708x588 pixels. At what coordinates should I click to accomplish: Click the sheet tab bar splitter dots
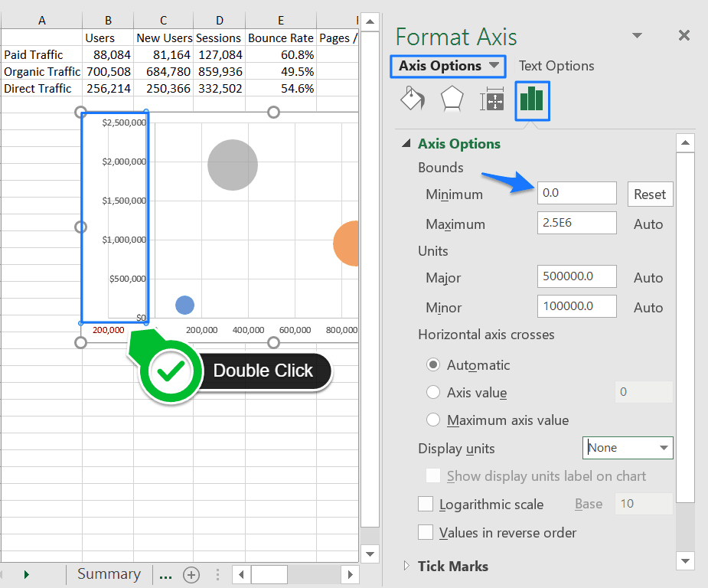click(x=217, y=574)
